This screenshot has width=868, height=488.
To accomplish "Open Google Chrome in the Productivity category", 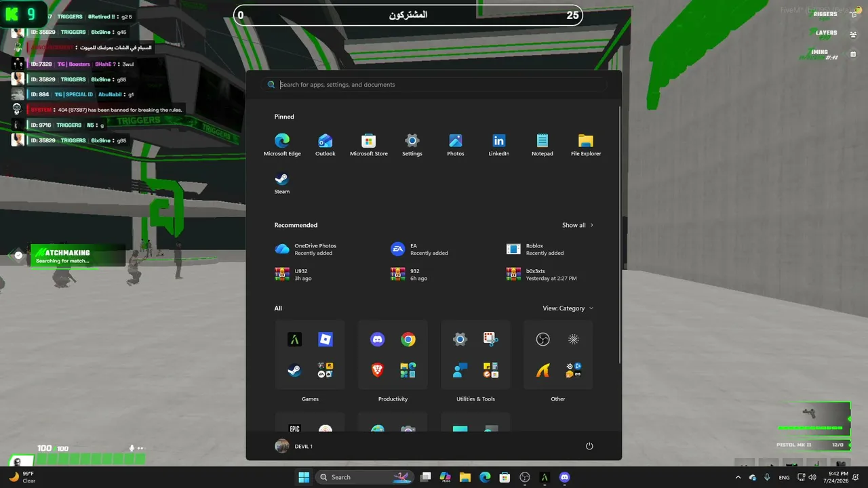I will tap(408, 340).
